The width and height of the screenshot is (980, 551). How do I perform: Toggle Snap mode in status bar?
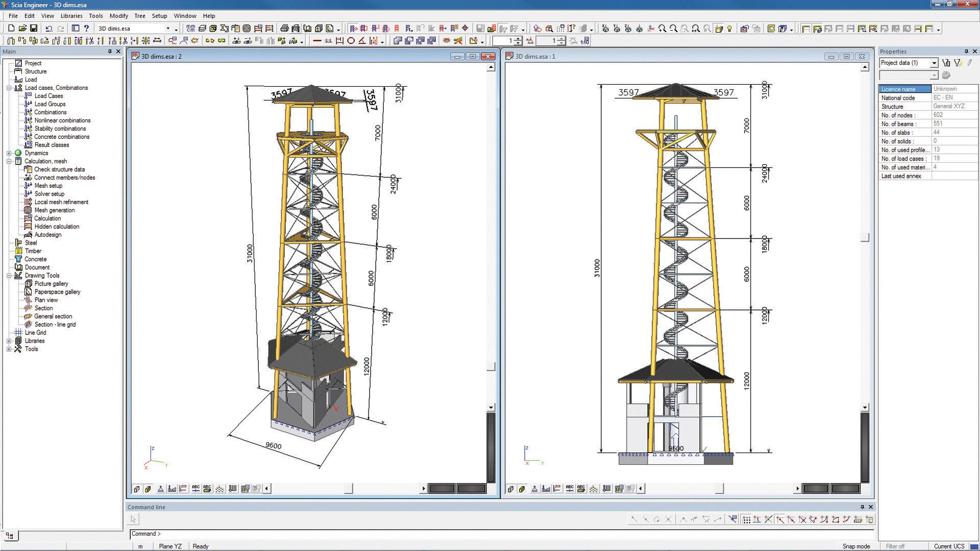[x=856, y=546]
